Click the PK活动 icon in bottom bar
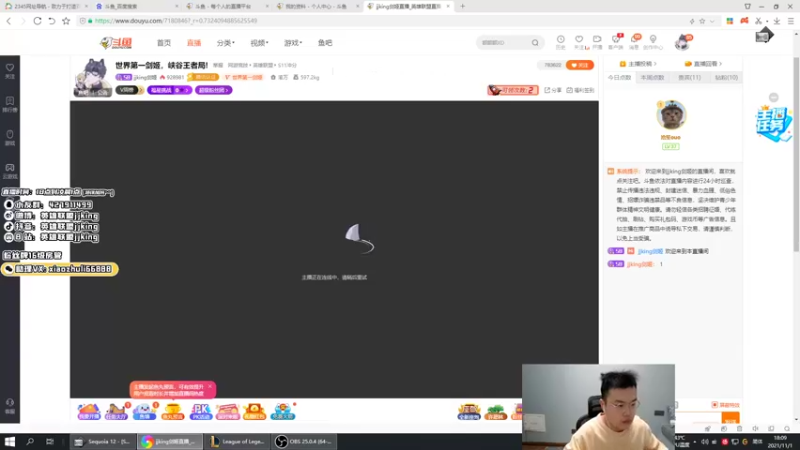Image resolution: width=800 pixels, height=450 pixels. [x=200, y=411]
